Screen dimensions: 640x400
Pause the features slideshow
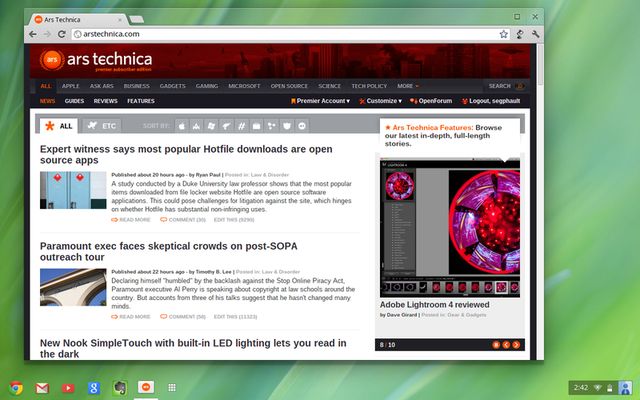(x=496, y=345)
